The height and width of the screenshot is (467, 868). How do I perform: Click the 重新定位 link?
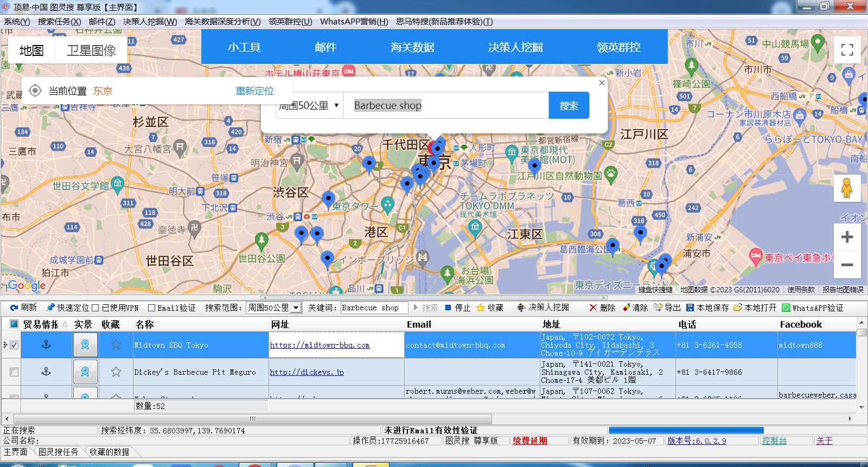[254, 91]
